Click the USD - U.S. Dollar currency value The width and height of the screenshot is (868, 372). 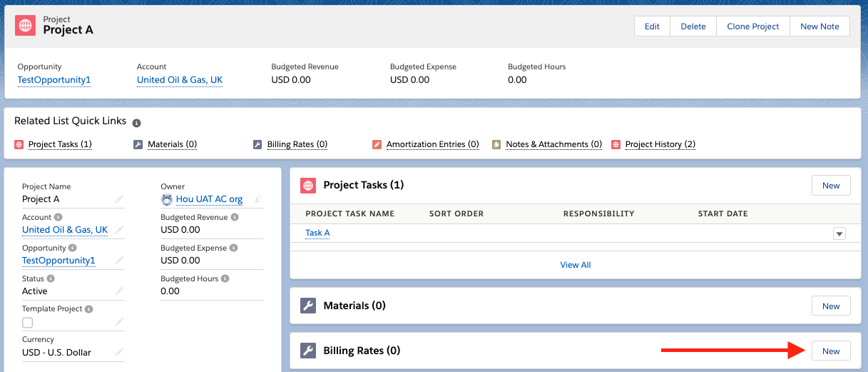(x=56, y=353)
